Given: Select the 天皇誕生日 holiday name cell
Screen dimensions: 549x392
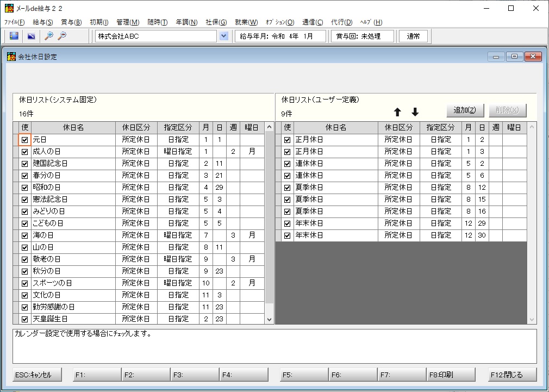Looking at the screenshot, I should click(x=73, y=319).
